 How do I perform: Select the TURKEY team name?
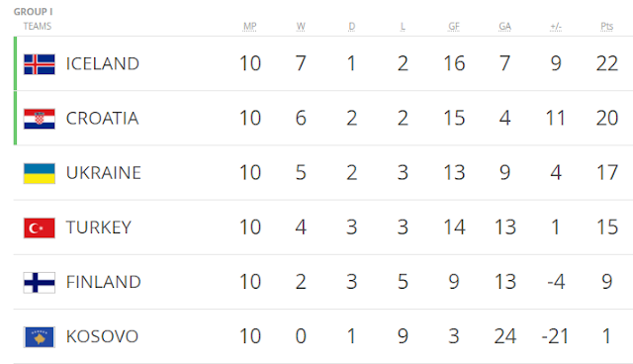pyautogui.click(x=99, y=227)
